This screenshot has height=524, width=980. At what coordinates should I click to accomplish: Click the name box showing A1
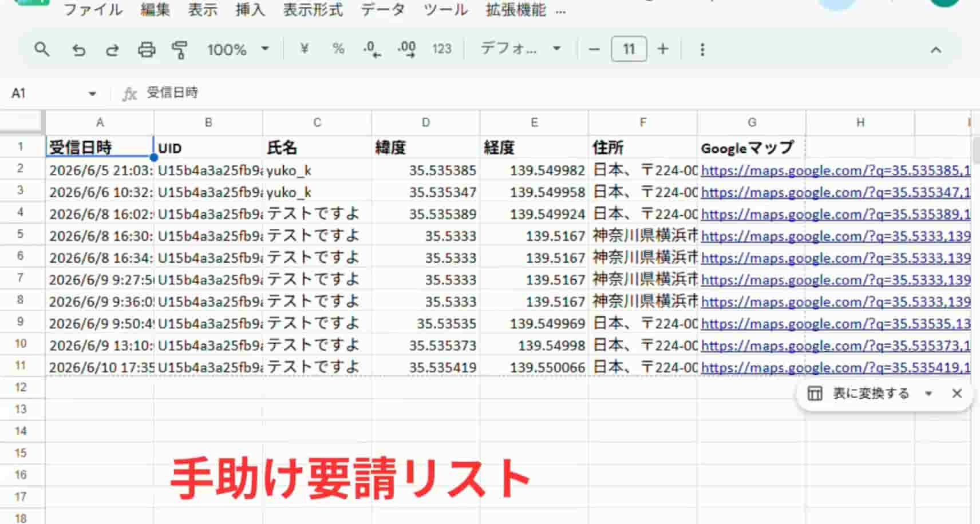tap(46, 93)
